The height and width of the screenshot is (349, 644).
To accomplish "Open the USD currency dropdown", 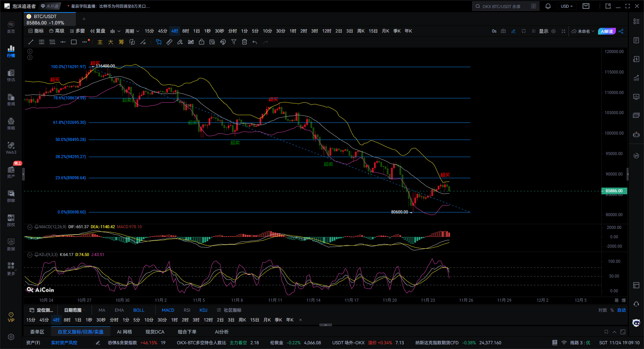I will 567,6.
